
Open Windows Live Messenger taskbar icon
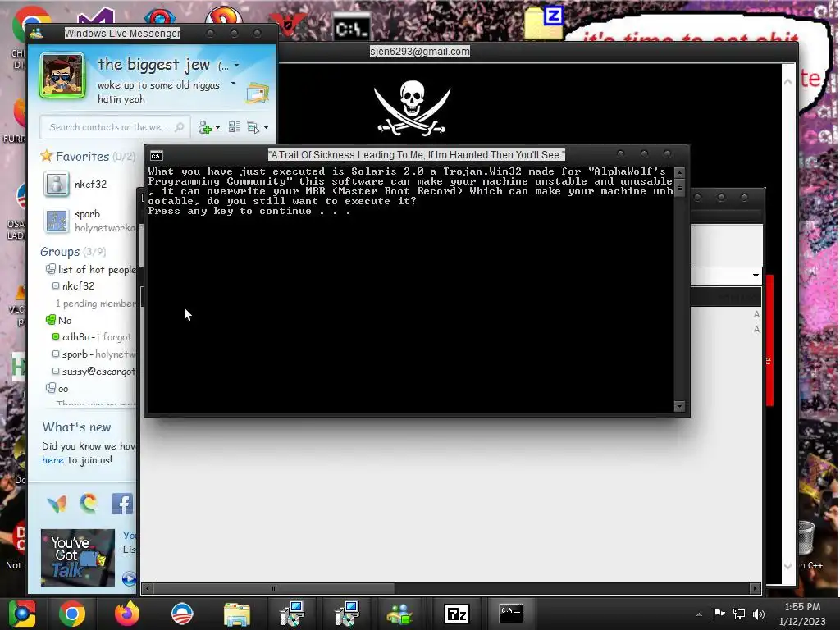[x=400, y=614]
